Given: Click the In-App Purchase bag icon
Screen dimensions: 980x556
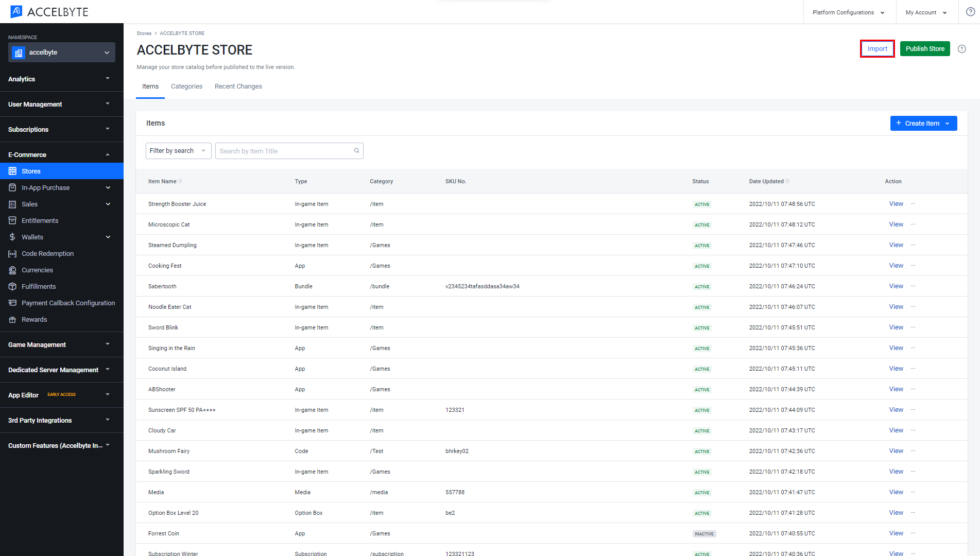Looking at the screenshot, I should pos(12,187).
